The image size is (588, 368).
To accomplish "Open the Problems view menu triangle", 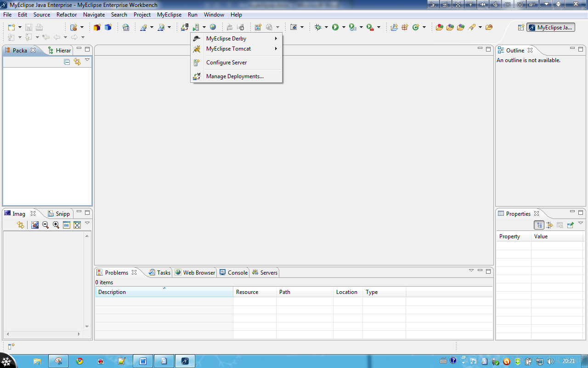I will (x=471, y=270).
